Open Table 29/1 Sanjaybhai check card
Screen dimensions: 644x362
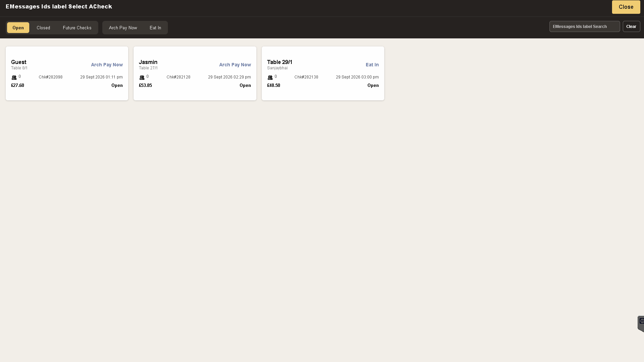tap(323, 73)
